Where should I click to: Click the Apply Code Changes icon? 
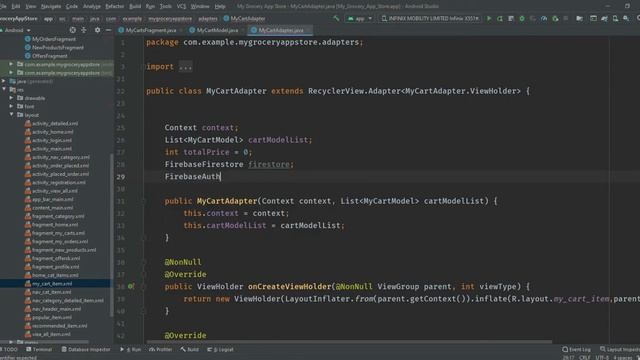511,18
